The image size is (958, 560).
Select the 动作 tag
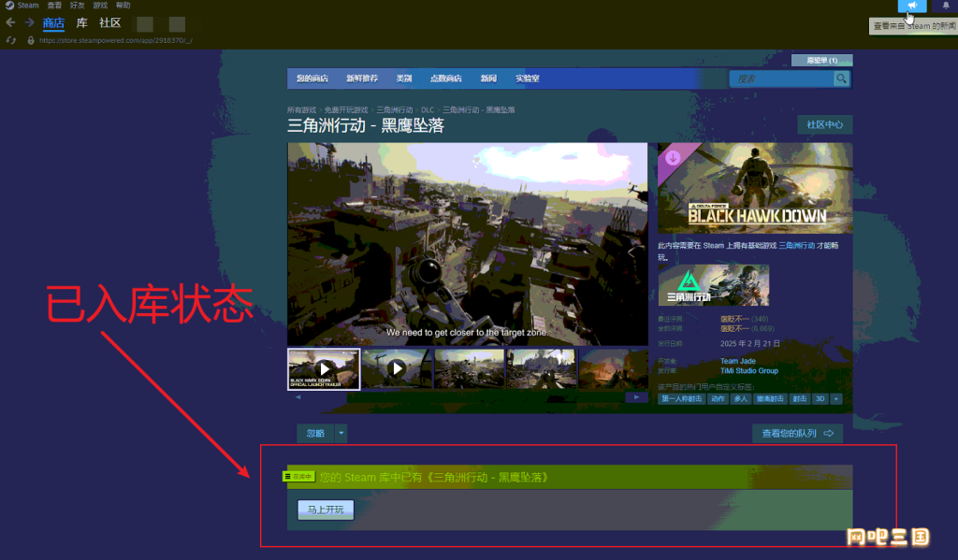coord(718,399)
